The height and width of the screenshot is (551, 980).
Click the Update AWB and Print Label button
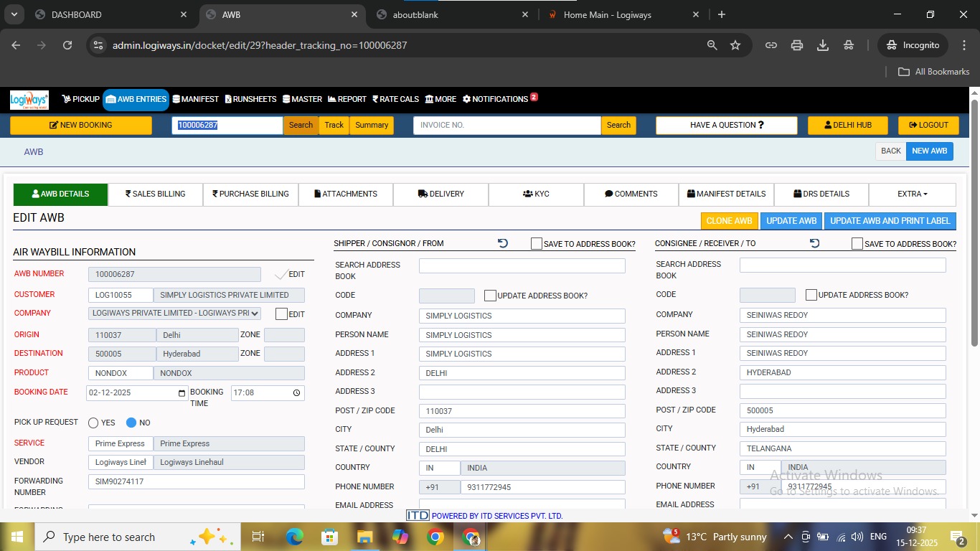point(890,221)
